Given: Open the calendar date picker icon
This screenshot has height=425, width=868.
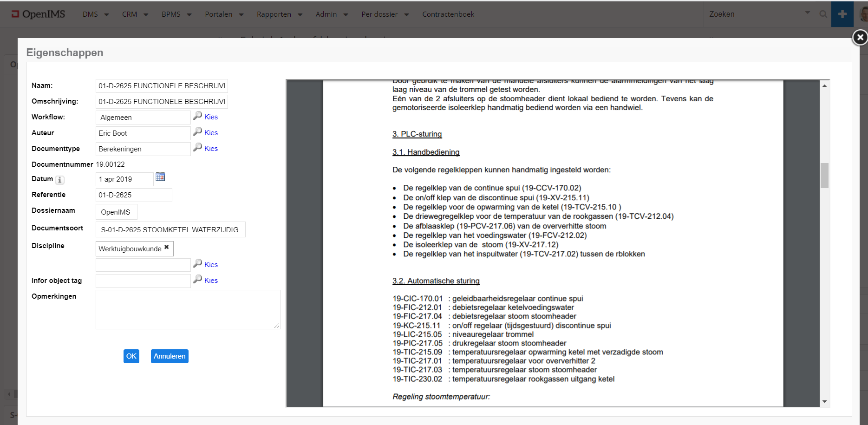Looking at the screenshot, I should (x=160, y=177).
